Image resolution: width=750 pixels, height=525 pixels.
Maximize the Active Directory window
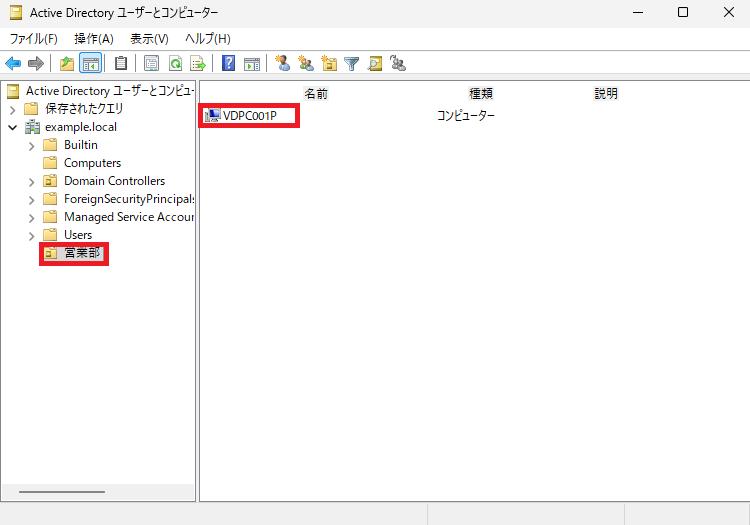[683, 12]
